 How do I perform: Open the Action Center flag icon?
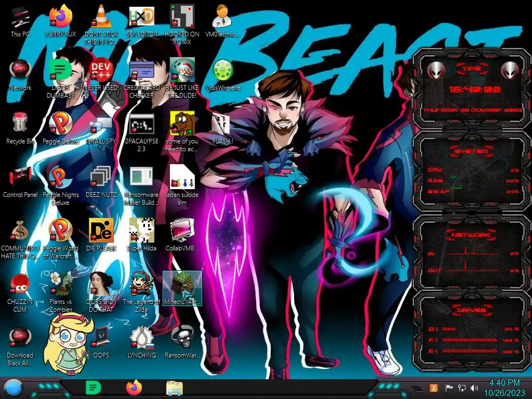pyautogui.click(x=449, y=388)
